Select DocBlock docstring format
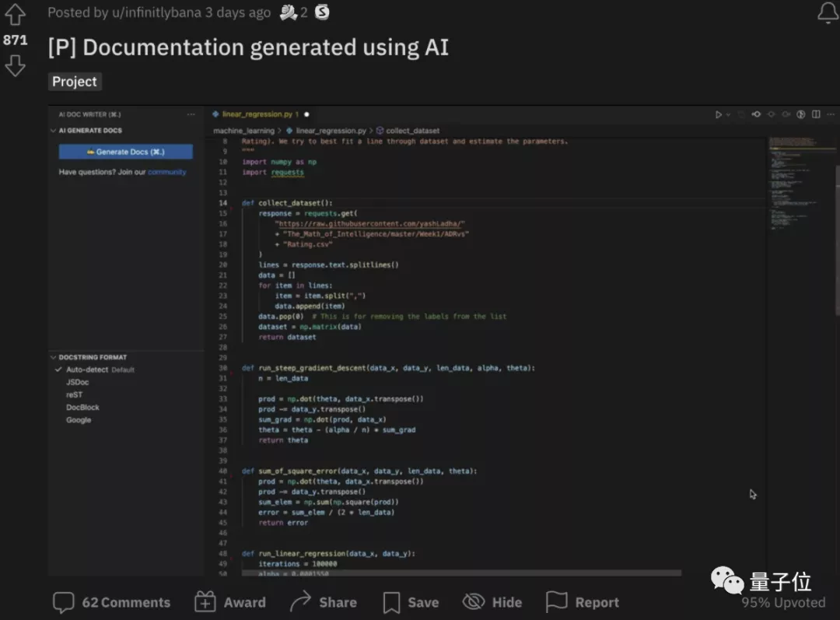 [x=82, y=408]
